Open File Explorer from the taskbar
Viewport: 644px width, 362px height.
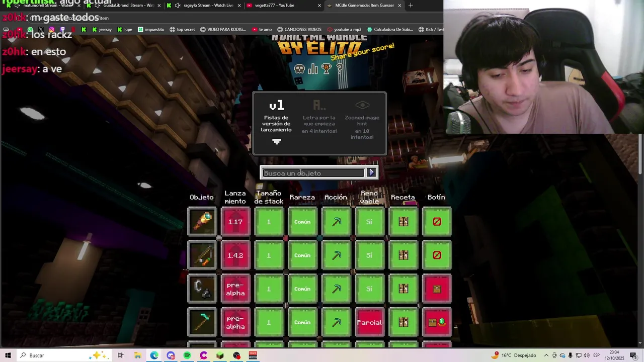point(137,355)
